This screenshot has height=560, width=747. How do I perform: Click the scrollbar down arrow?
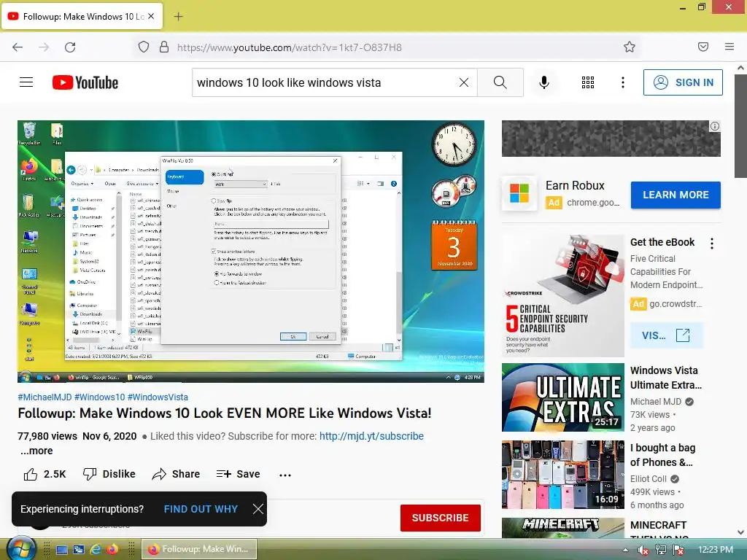point(740,532)
